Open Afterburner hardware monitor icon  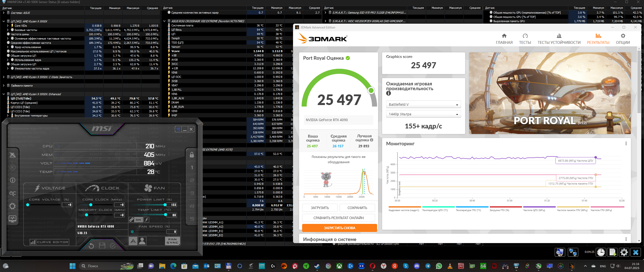[12, 219]
